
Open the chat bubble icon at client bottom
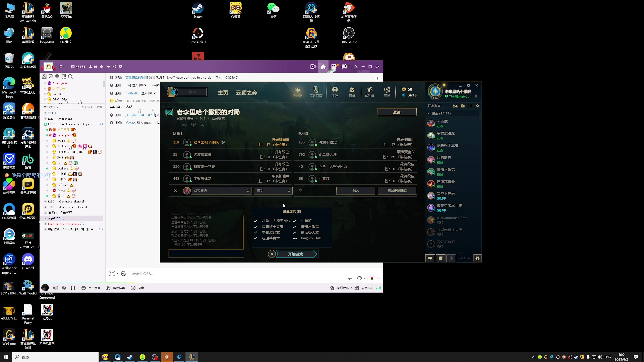(430, 258)
